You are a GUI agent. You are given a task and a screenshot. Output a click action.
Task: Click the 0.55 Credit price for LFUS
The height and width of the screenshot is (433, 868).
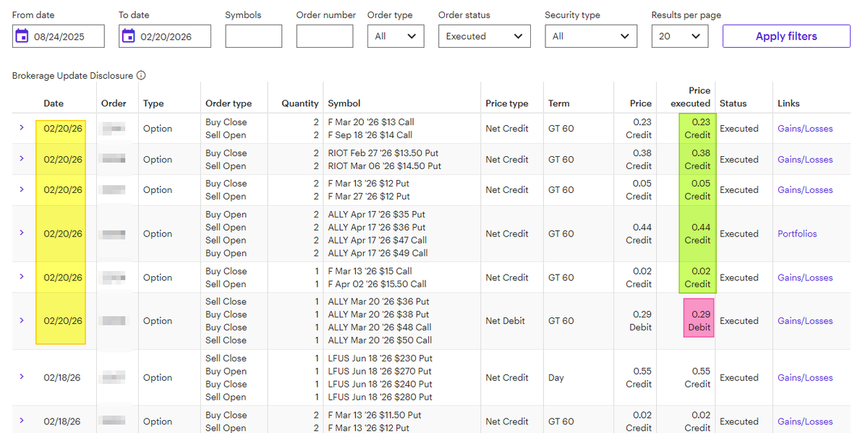[x=639, y=377]
